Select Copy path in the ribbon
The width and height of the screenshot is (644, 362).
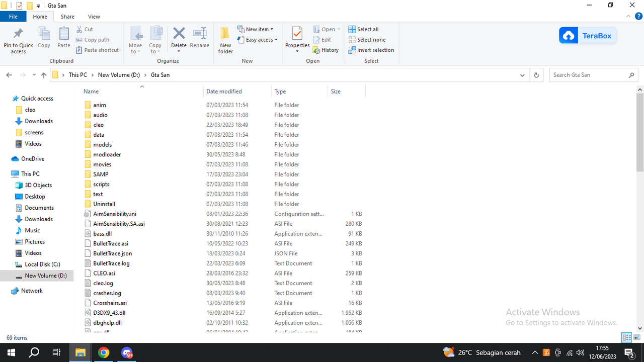93,40
